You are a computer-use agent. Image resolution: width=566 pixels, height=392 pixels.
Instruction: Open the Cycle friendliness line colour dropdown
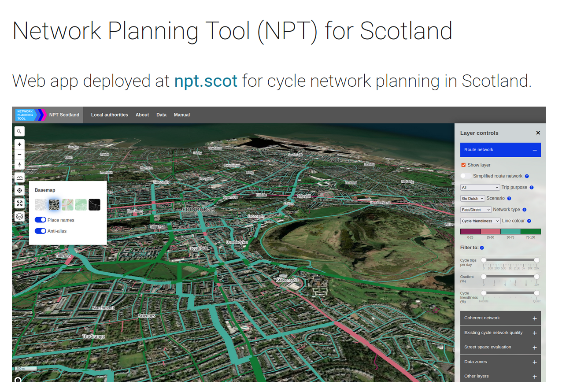[481, 221]
